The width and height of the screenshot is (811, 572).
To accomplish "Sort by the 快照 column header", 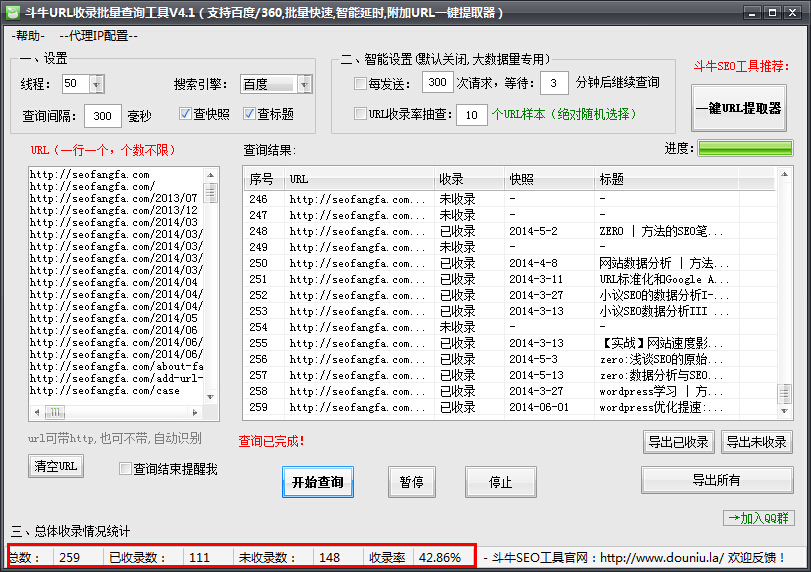I will coord(549,179).
